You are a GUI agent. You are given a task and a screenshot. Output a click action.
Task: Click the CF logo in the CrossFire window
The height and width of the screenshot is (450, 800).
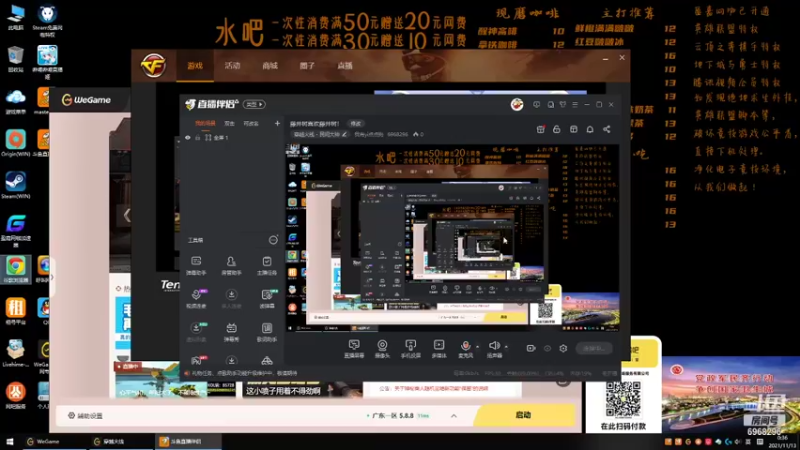coord(153,66)
